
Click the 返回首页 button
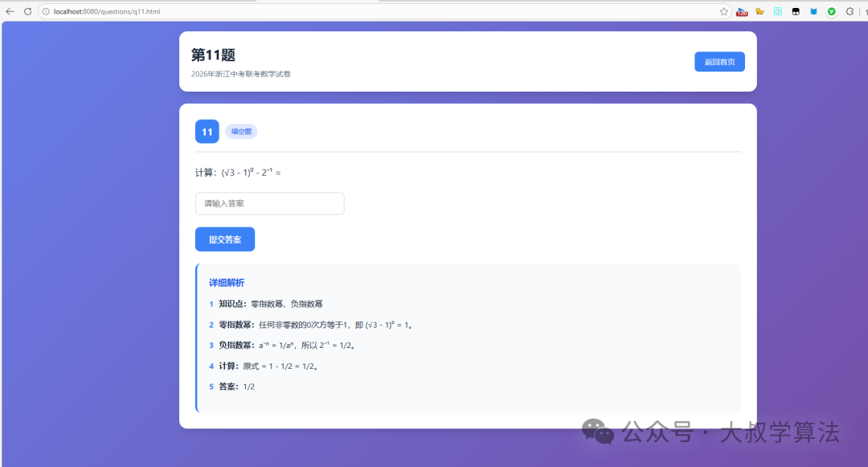tap(719, 61)
